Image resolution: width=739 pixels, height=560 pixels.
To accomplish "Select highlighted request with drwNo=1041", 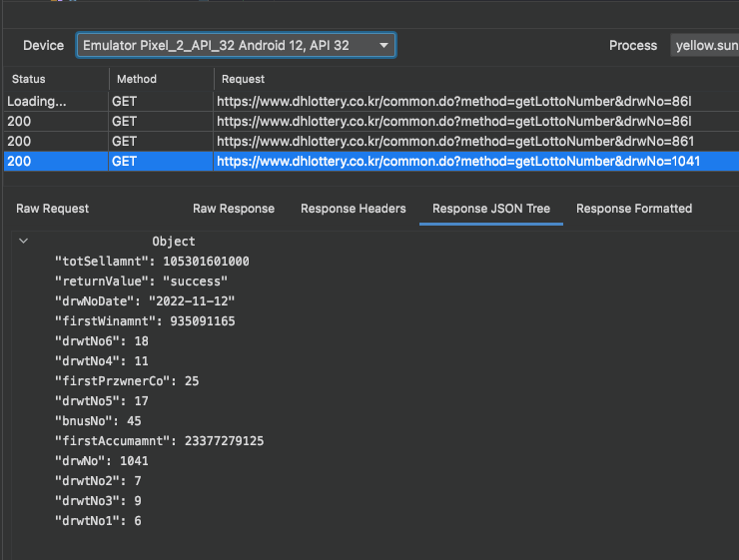I will (x=371, y=161).
